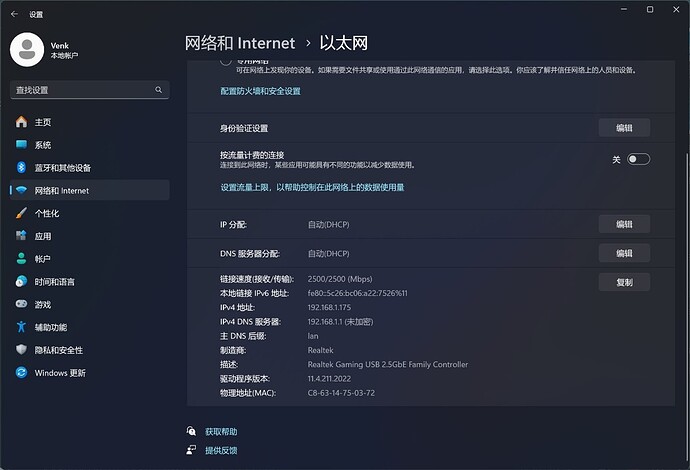The height and width of the screenshot is (470, 690).
Task: Click the 系统 monitor icon
Action: [21, 144]
